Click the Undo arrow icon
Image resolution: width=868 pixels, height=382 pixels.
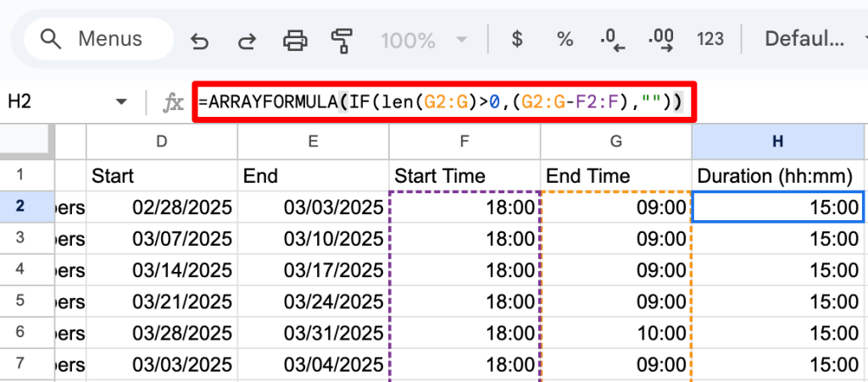point(198,41)
